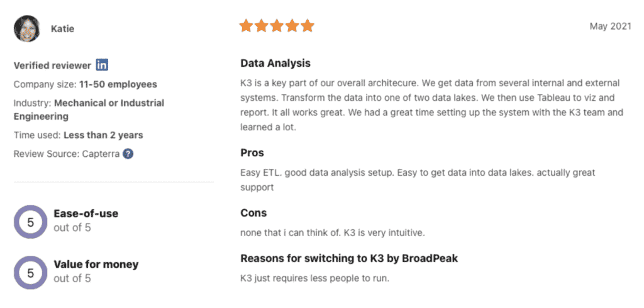The height and width of the screenshot is (308, 644).
Task: Select the reviewer name Katie
Action: (62, 29)
